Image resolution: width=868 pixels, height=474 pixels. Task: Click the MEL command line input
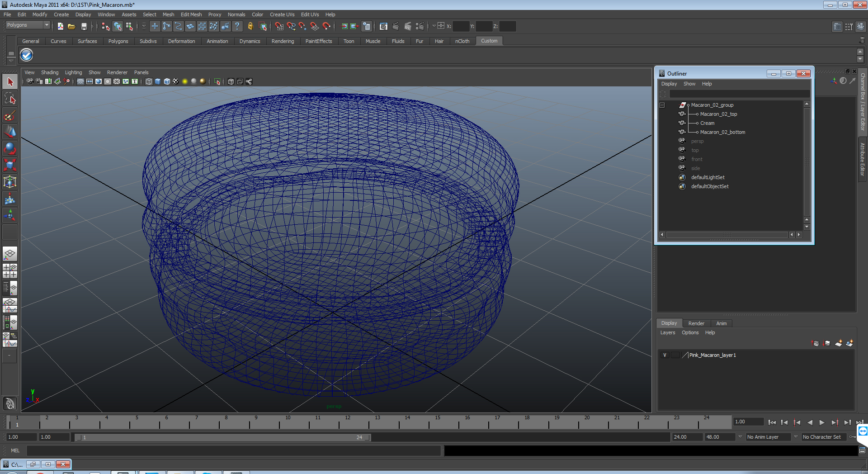coord(233,450)
